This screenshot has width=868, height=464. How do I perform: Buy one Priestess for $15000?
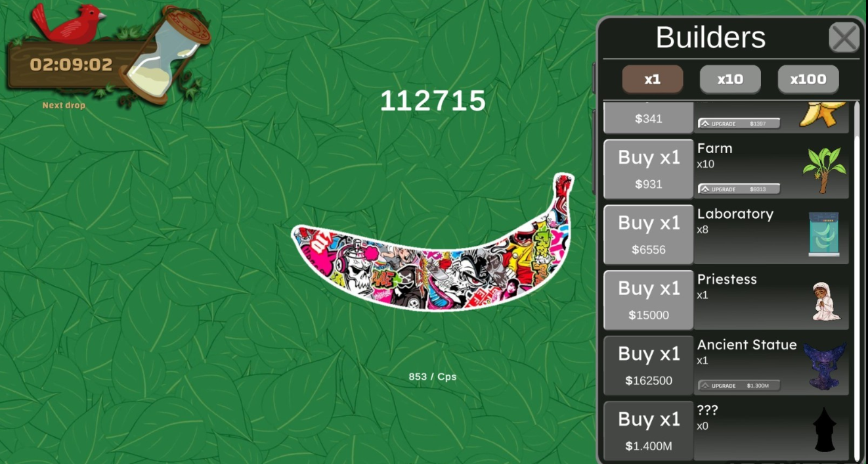pos(648,300)
